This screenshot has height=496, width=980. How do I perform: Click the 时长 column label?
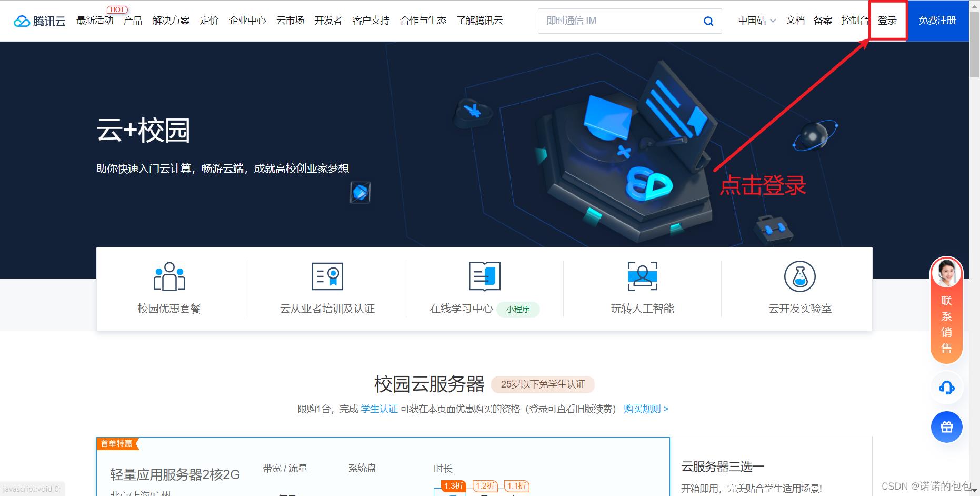[x=443, y=469]
